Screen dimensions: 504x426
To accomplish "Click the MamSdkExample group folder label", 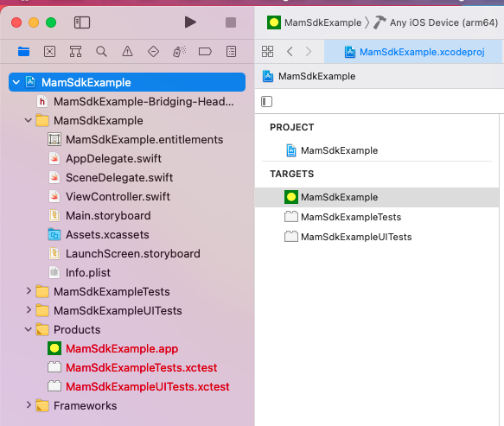I will [99, 120].
